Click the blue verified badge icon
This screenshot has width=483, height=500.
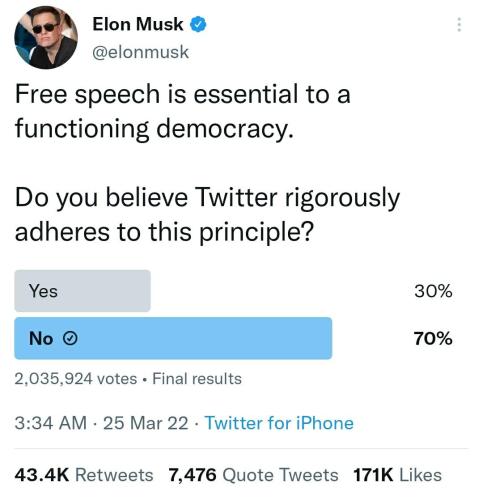click(198, 24)
